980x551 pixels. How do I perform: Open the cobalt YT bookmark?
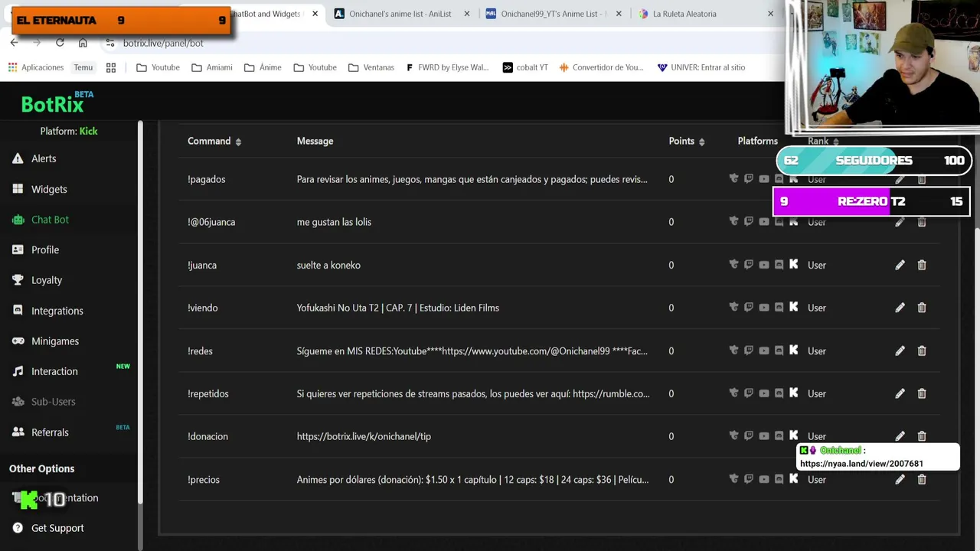pyautogui.click(x=525, y=67)
